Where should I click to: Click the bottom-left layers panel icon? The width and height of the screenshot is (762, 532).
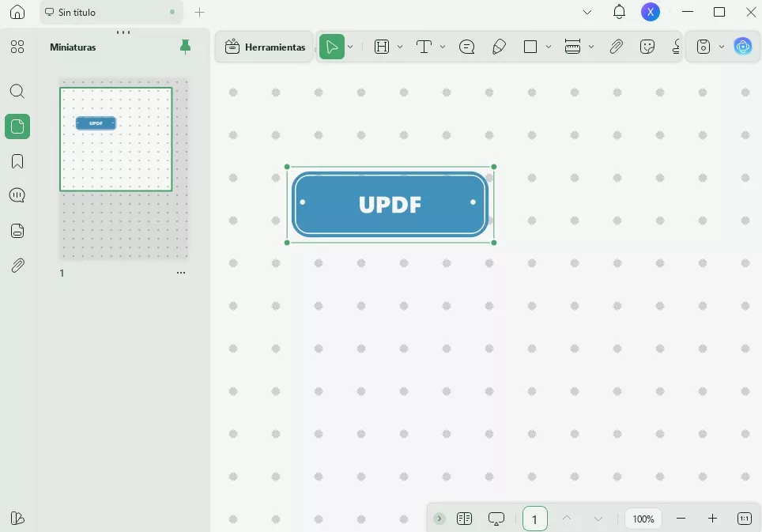(x=17, y=518)
